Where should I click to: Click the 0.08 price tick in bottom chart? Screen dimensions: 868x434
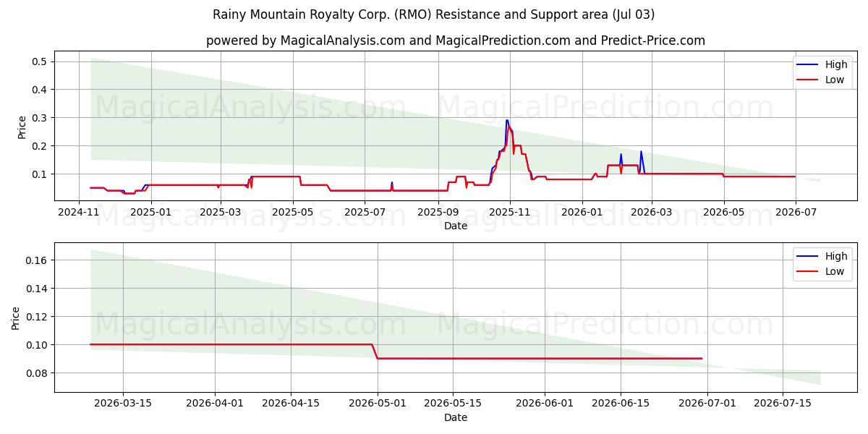(38, 373)
